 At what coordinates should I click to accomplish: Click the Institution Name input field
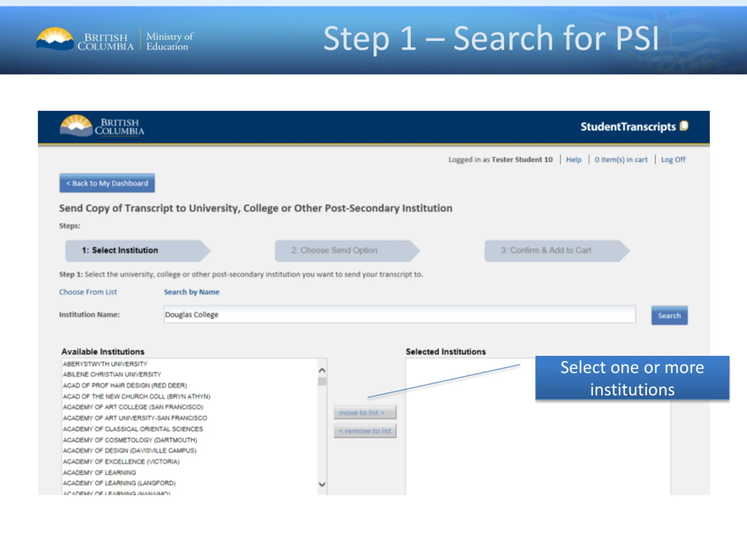(x=399, y=314)
